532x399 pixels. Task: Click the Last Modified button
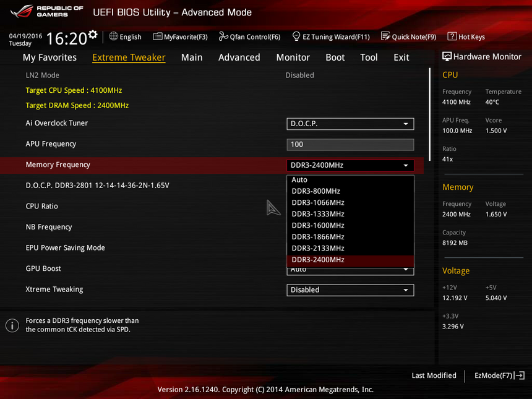(434, 375)
